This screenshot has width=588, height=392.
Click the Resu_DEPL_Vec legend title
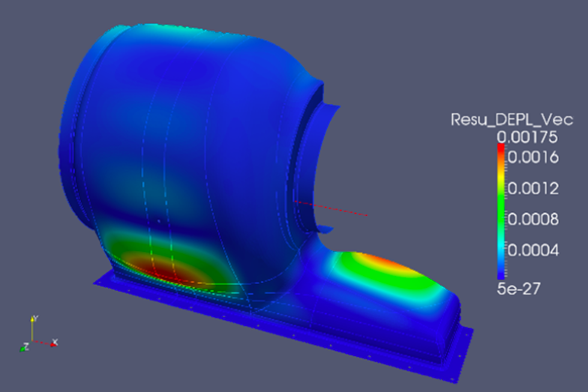click(511, 120)
